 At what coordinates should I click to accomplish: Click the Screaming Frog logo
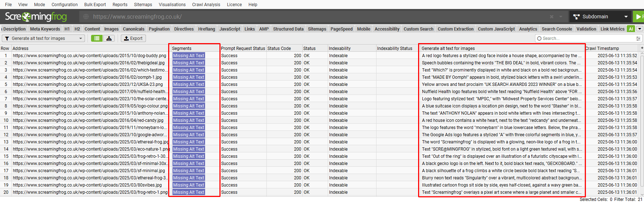coord(36,17)
